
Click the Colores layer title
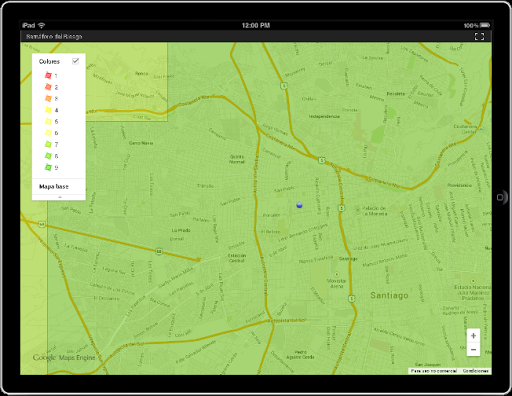click(x=49, y=62)
